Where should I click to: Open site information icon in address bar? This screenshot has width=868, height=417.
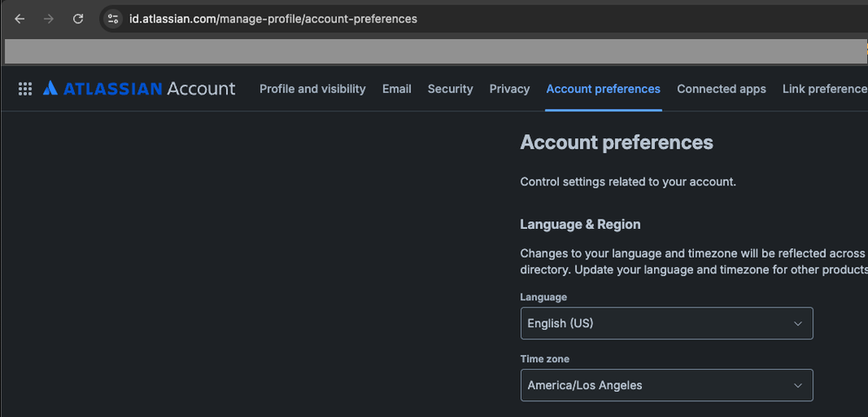coord(113,19)
